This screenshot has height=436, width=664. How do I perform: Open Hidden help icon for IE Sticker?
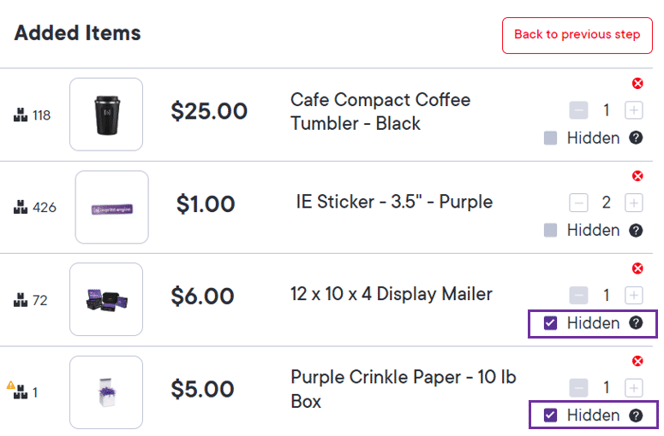[x=636, y=230]
